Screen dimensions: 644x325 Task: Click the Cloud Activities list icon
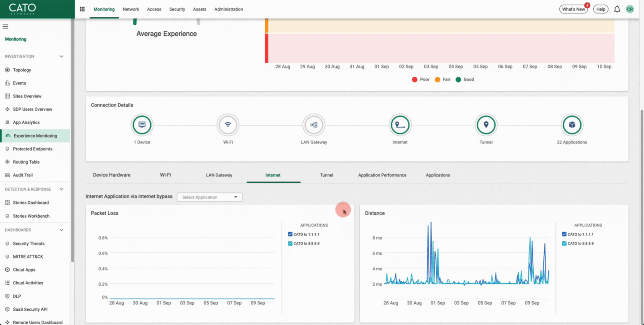[7, 283]
